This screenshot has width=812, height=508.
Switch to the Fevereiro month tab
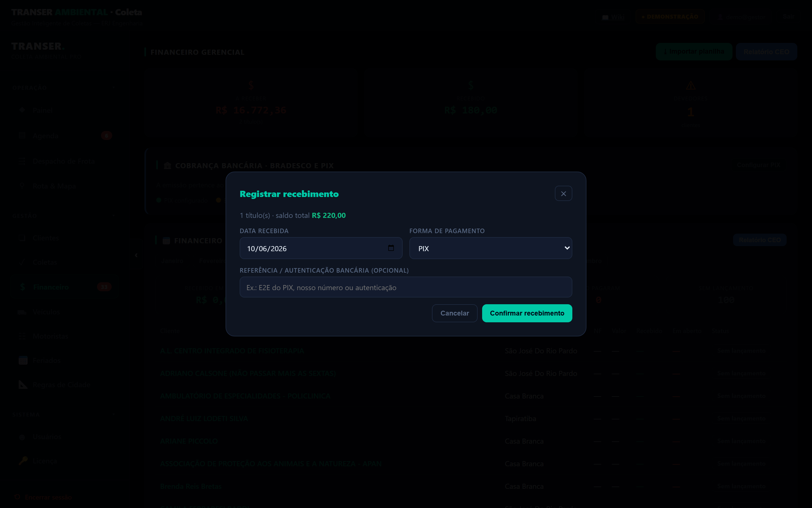coord(212,261)
